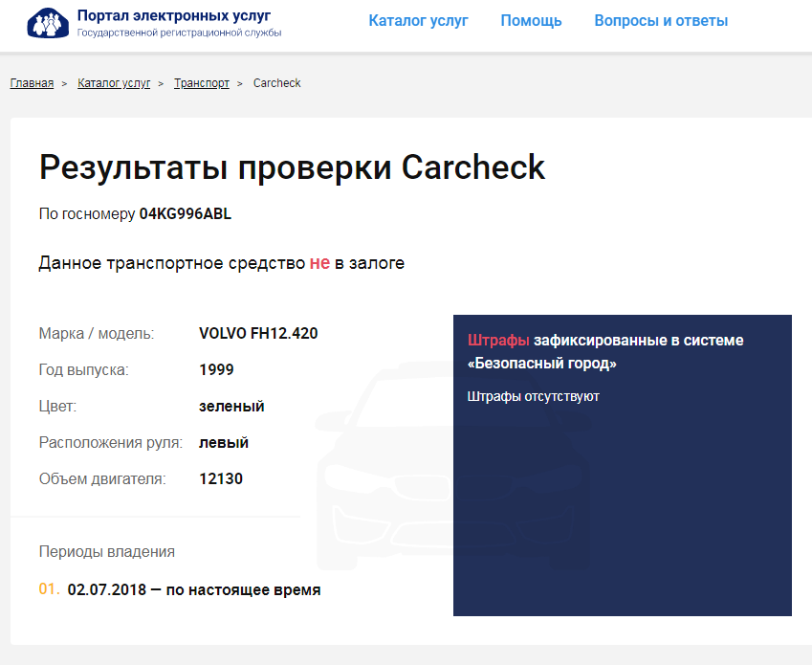Select the steering value левый
The height and width of the screenshot is (665, 812).
pyautogui.click(x=224, y=442)
